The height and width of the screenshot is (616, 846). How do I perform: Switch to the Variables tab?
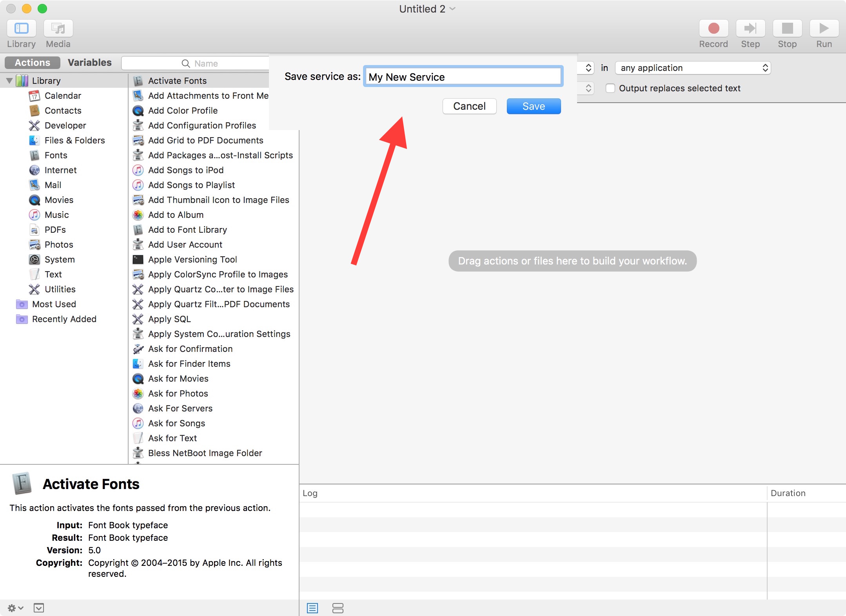[x=89, y=62]
